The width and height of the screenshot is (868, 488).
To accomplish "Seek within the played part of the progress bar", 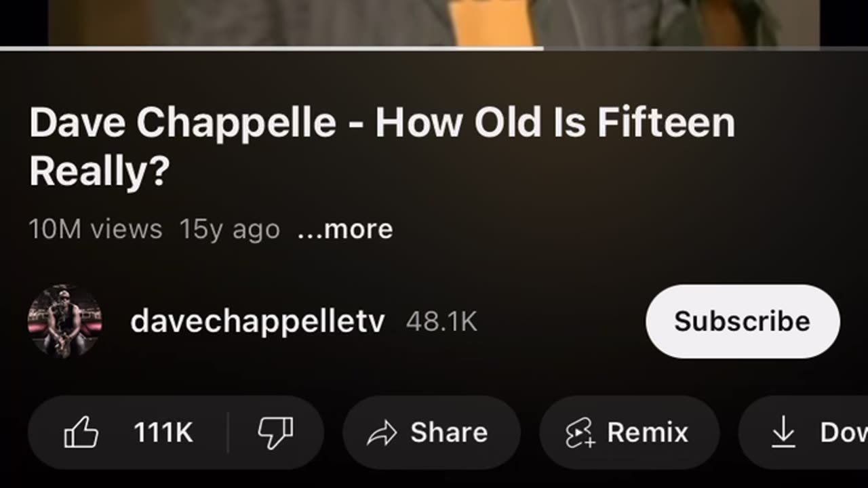I will coord(271,48).
